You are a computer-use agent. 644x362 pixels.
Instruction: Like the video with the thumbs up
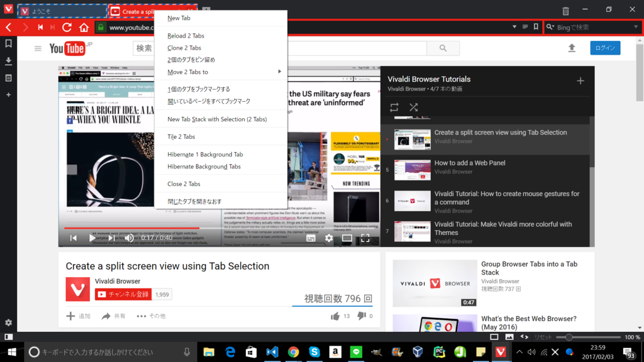coord(335,316)
